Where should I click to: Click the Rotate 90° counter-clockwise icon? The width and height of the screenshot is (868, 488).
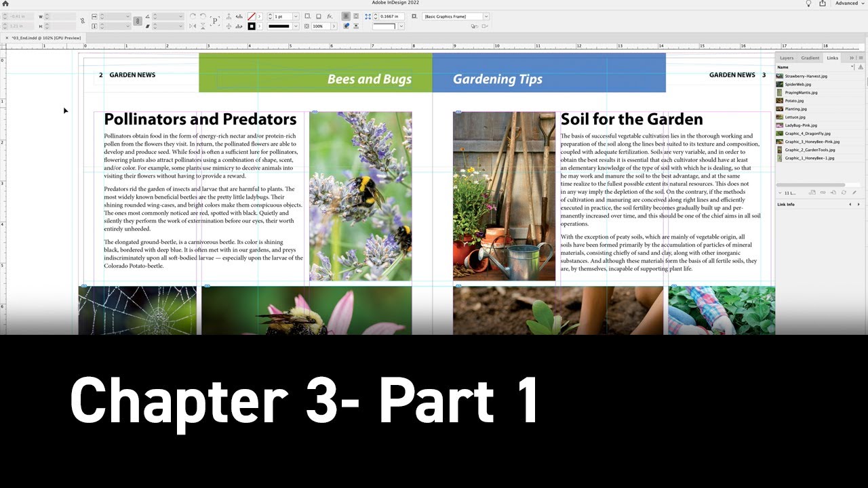click(x=203, y=16)
